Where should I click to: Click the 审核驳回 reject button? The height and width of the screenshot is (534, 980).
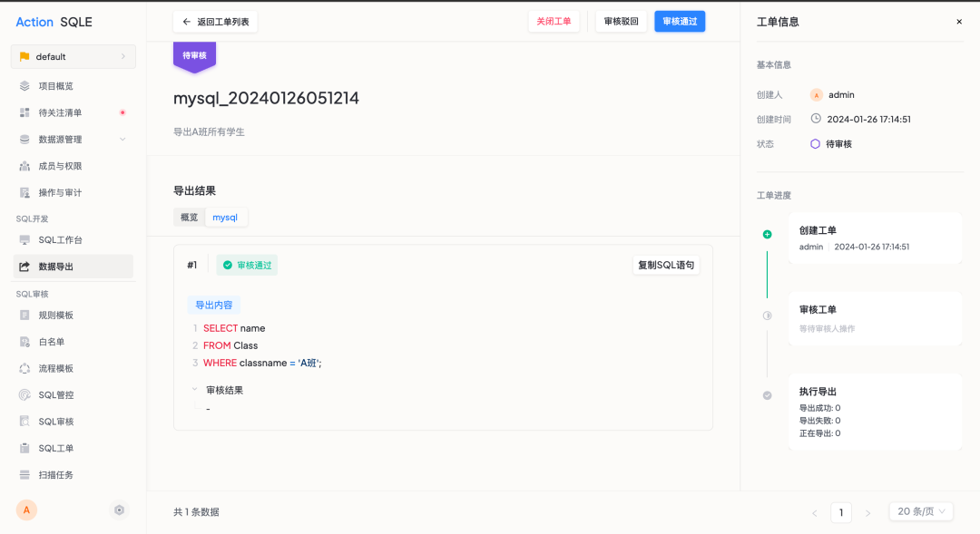(622, 21)
